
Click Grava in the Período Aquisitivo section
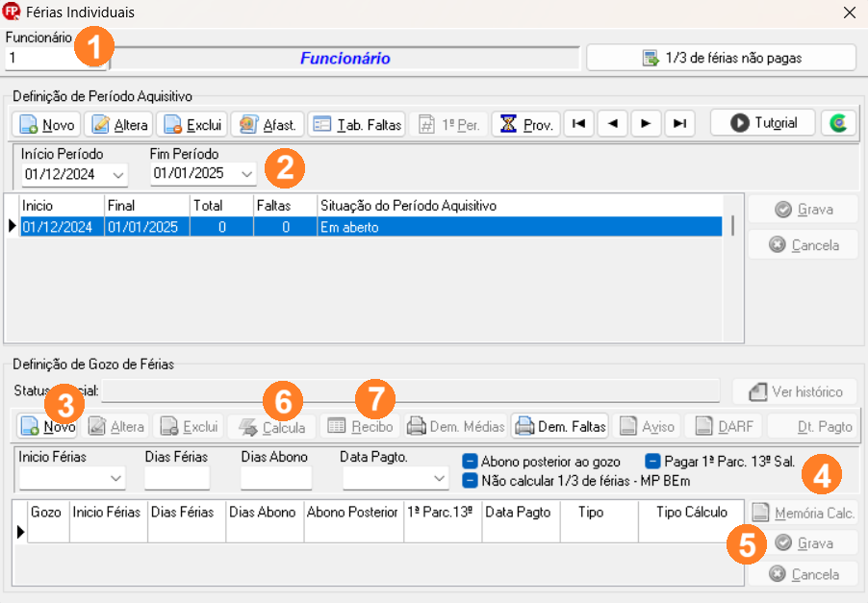804,209
